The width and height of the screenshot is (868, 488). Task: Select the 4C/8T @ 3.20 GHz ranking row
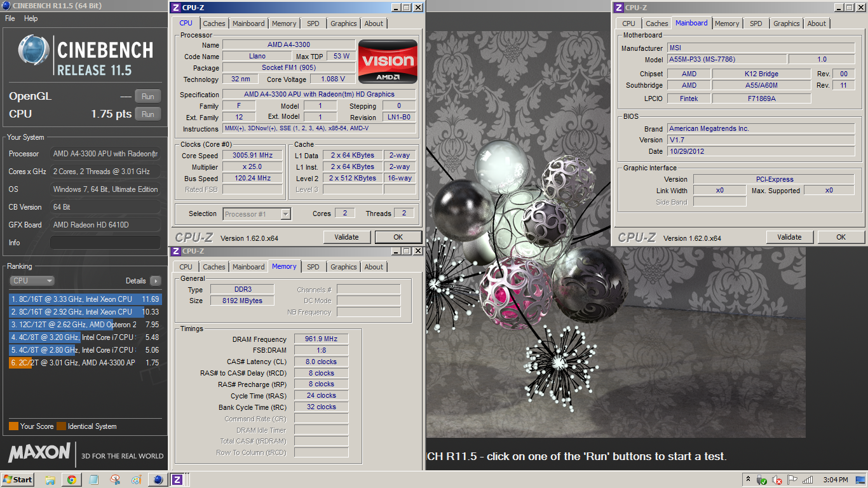(x=85, y=337)
